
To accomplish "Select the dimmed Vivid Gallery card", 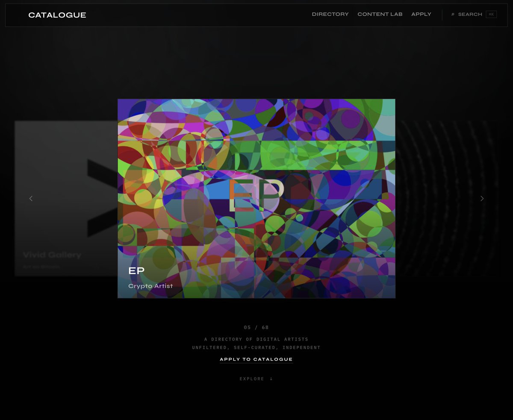I will (66, 198).
